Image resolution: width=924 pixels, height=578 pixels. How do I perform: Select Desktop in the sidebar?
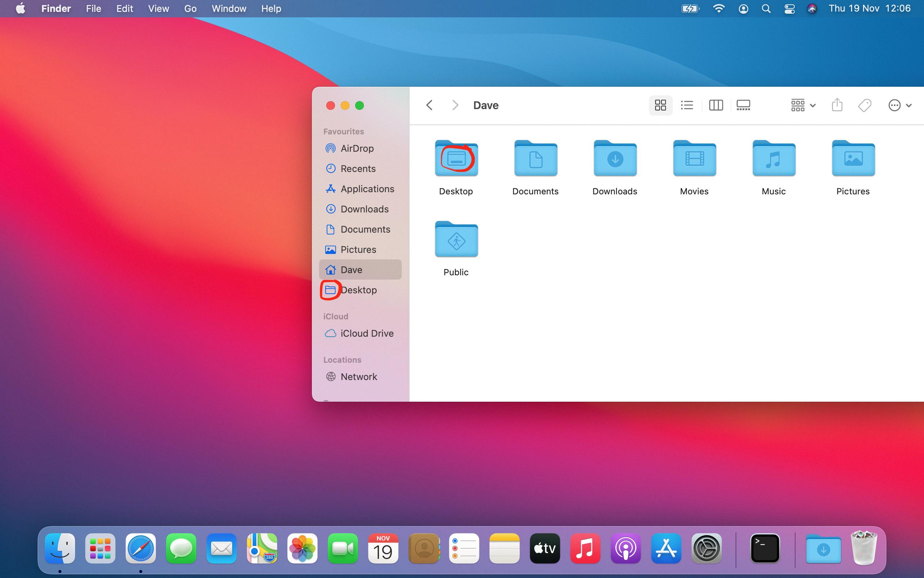pyautogui.click(x=361, y=290)
